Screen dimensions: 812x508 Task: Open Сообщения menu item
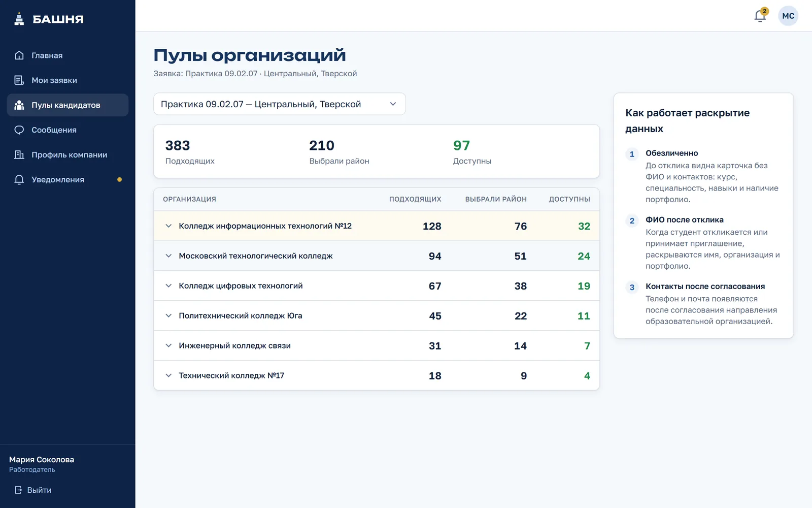[x=67, y=130]
